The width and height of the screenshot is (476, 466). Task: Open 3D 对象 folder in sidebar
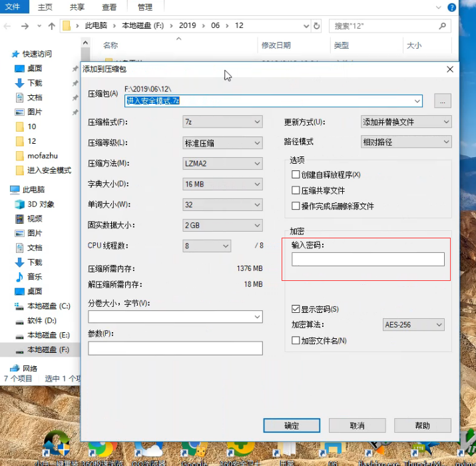pos(40,204)
